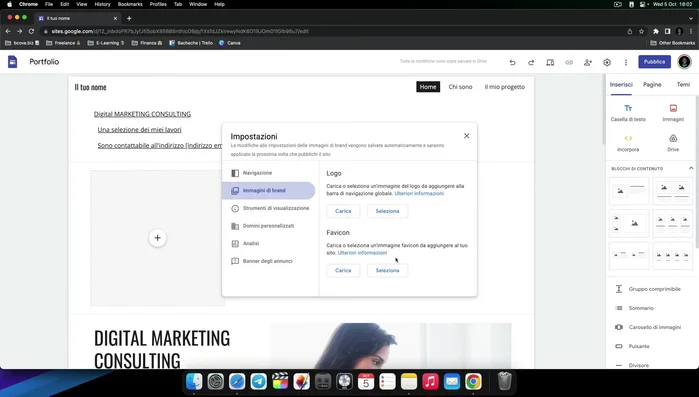Open Ulteriori informazioni link for Logo
This screenshot has width=699, height=397.
pyautogui.click(x=419, y=193)
